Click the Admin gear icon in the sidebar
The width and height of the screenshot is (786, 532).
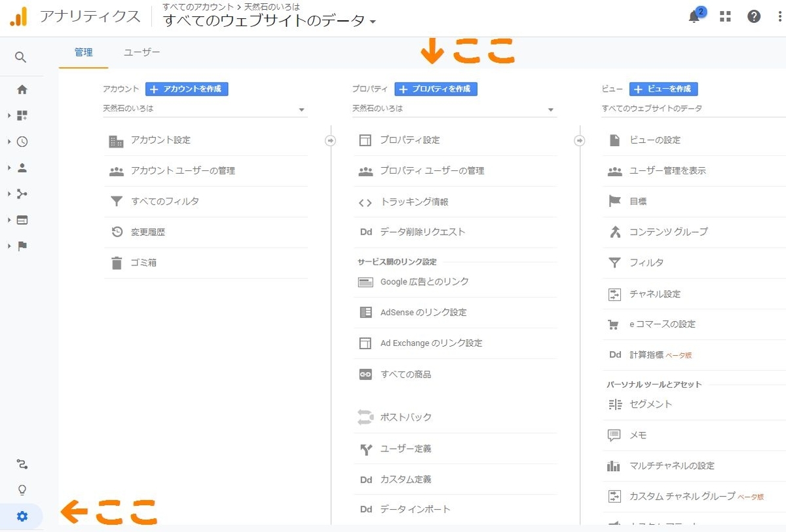(x=20, y=516)
